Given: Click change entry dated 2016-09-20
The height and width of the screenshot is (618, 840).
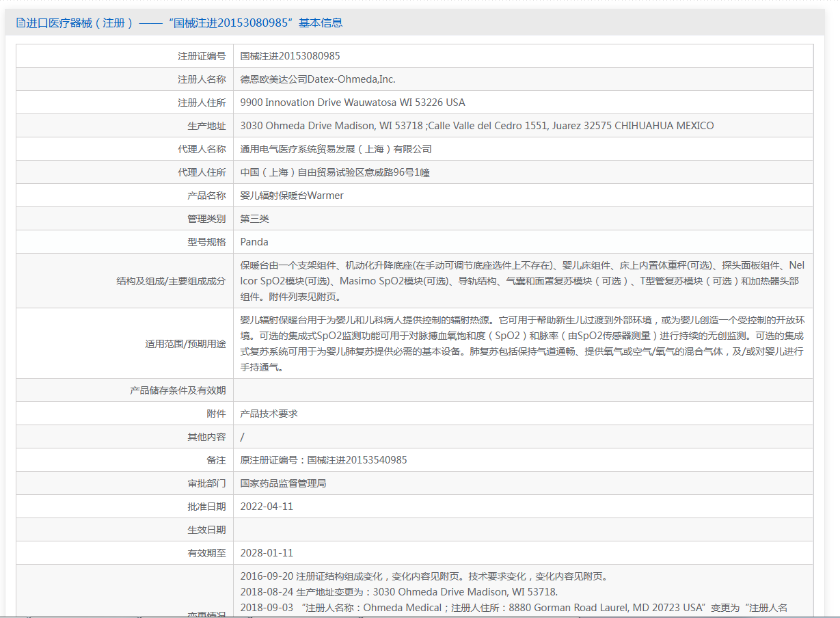Looking at the screenshot, I should pyautogui.click(x=424, y=576).
